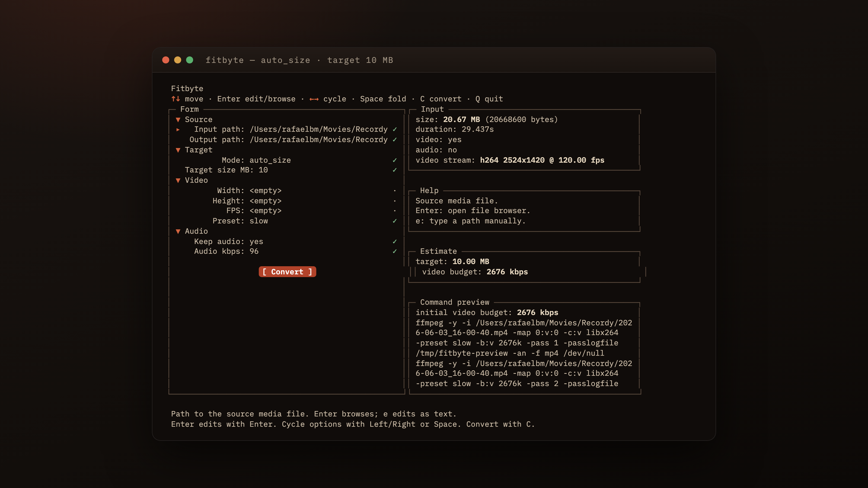Click 'Enter: open file browser.' help line

tap(473, 210)
